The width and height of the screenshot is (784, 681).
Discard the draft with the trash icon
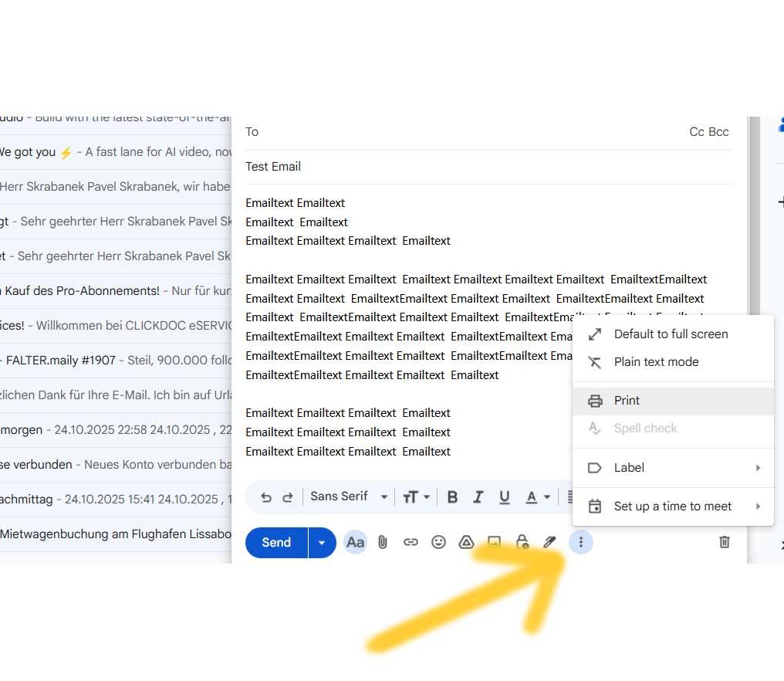pyautogui.click(x=724, y=542)
